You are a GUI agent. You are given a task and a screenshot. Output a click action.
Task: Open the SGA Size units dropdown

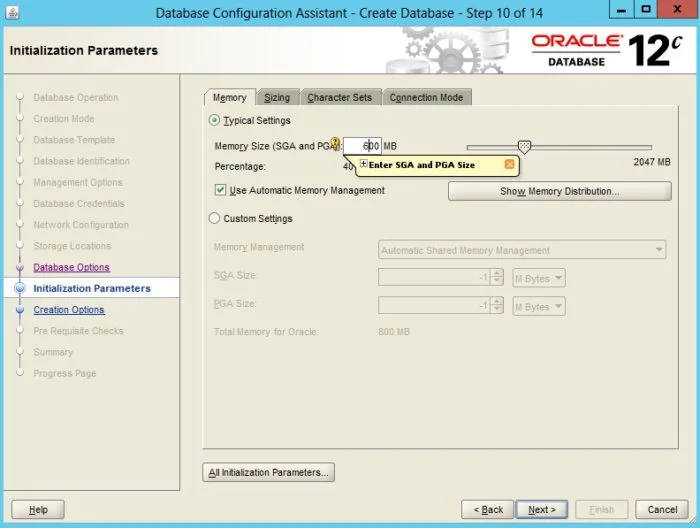point(539,278)
